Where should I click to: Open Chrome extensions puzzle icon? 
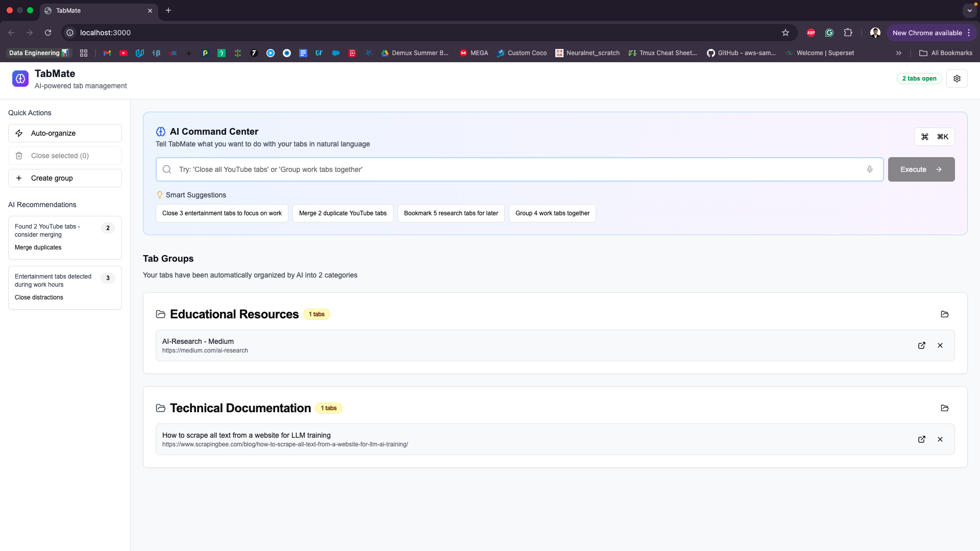coord(848,33)
